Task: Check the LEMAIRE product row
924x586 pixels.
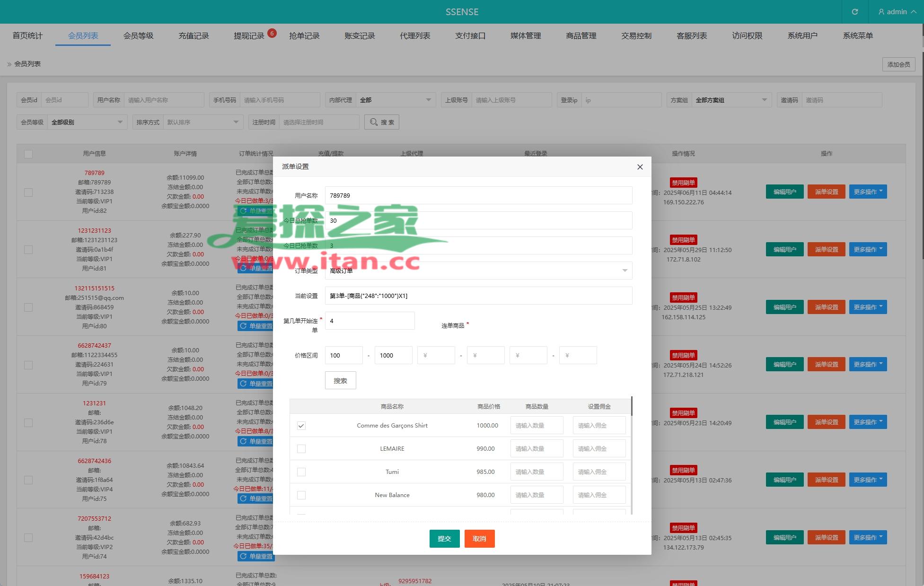Action: [x=301, y=449]
